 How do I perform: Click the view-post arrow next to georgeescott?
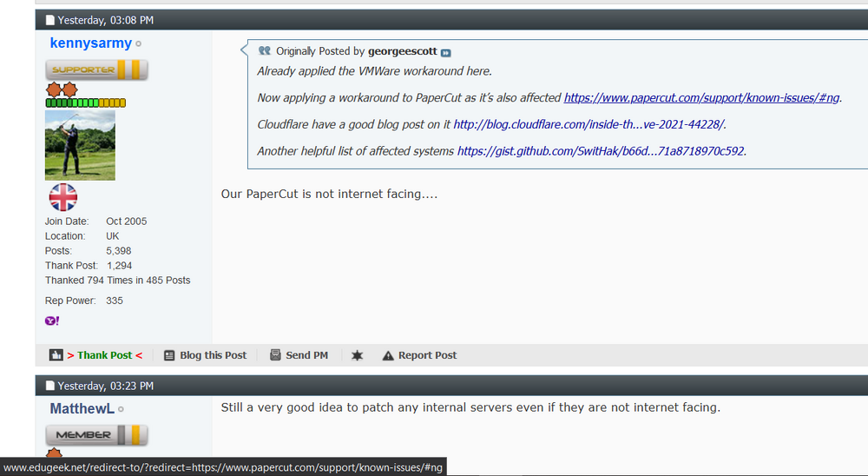[x=445, y=53]
